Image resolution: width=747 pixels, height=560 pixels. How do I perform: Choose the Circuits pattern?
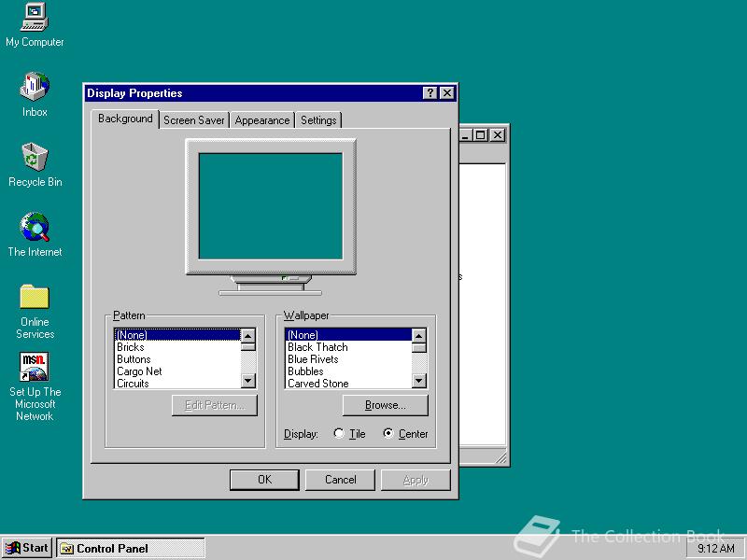coord(177,384)
